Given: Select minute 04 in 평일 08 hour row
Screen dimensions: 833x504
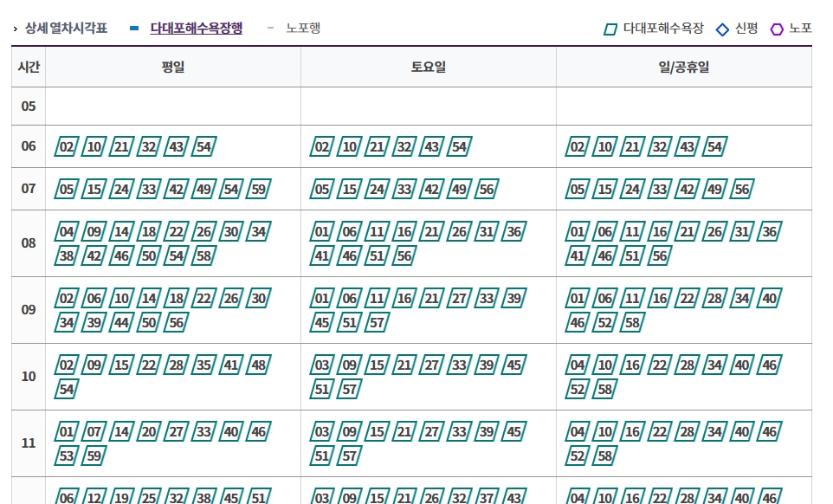Looking at the screenshot, I should [67, 231].
